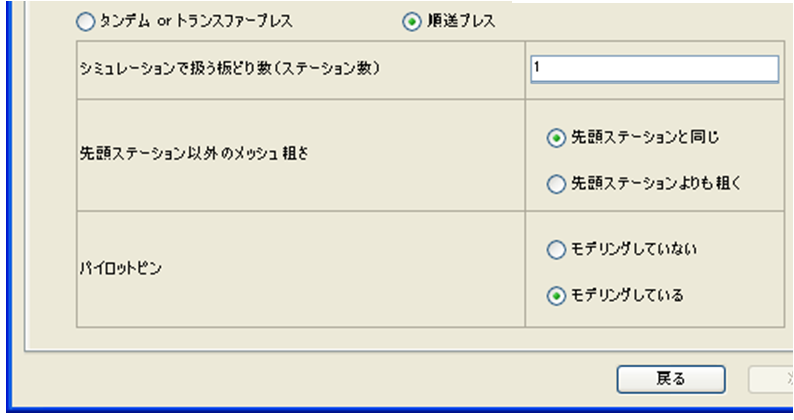Choose 先頭ステーションと同じ mesh option
Screen dimensions: 794x420
click(556, 138)
